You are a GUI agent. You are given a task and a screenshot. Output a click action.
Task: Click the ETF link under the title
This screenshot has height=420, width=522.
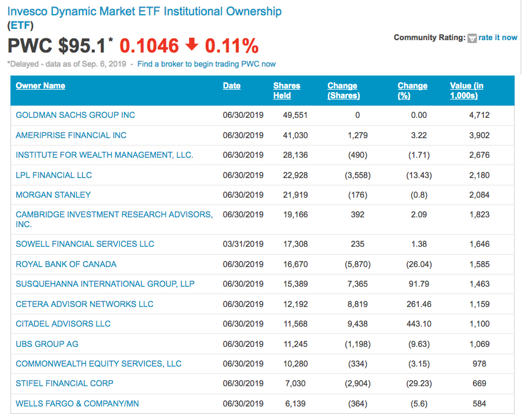coord(20,25)
